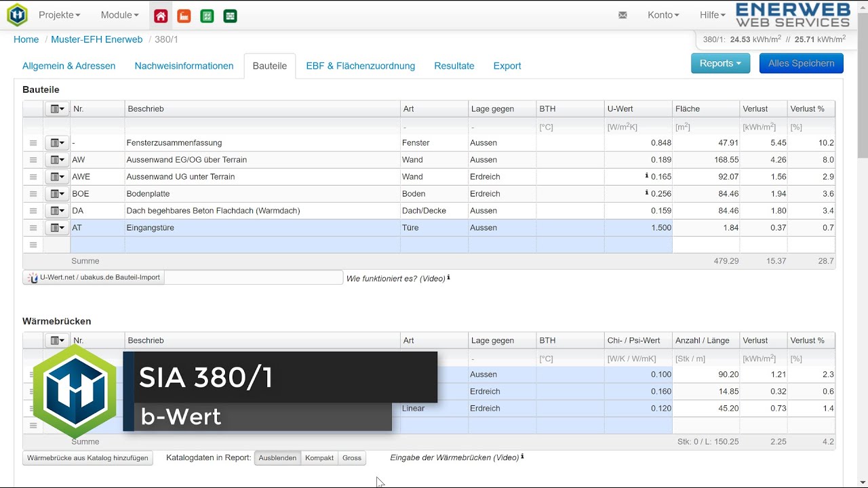Screen dimensions: 868x488
Task: Open row menu for DA Dach
Action: [57, 211]
